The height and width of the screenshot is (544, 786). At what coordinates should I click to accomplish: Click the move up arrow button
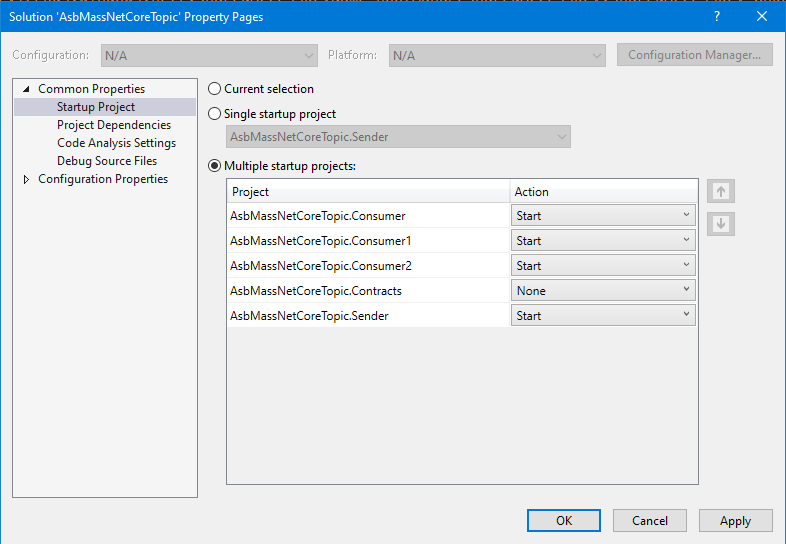[720, 191]
